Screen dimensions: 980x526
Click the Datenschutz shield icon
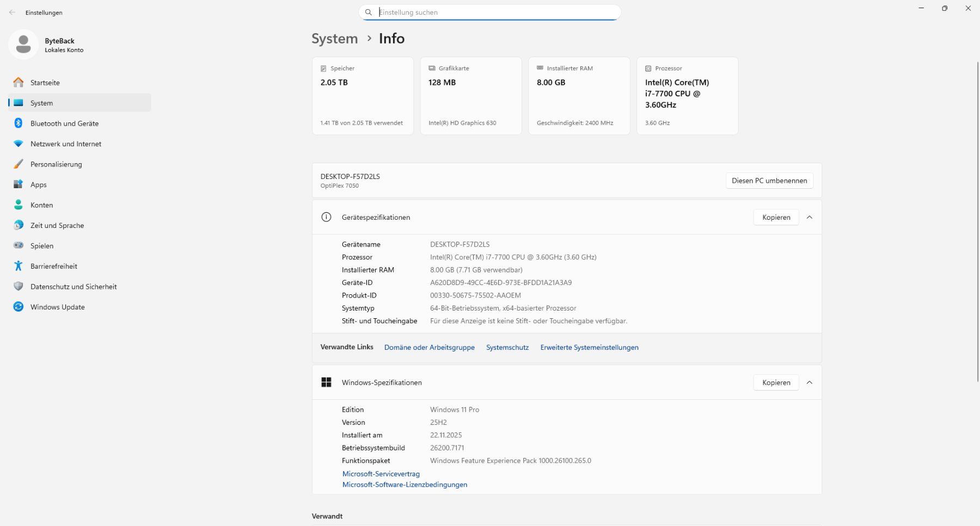19,287
